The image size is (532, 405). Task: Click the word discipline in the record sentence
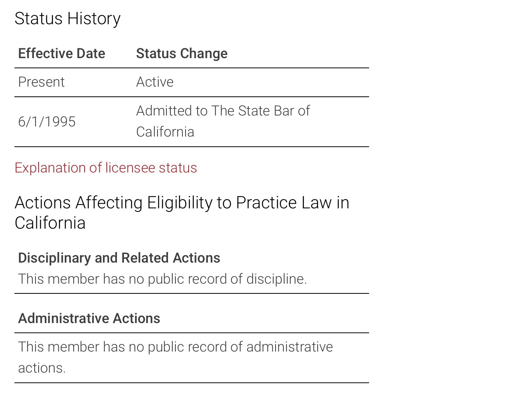tap(276, 279)
